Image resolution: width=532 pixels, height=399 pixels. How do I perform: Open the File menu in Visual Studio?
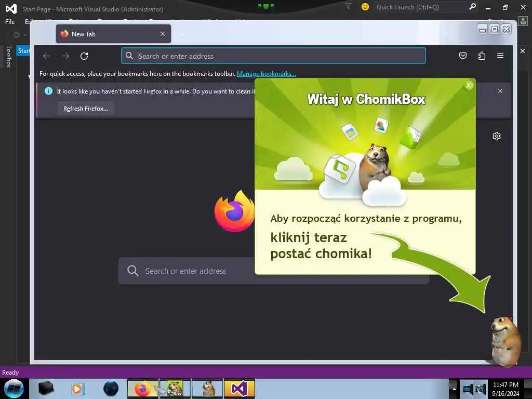[x=10, y=22]
